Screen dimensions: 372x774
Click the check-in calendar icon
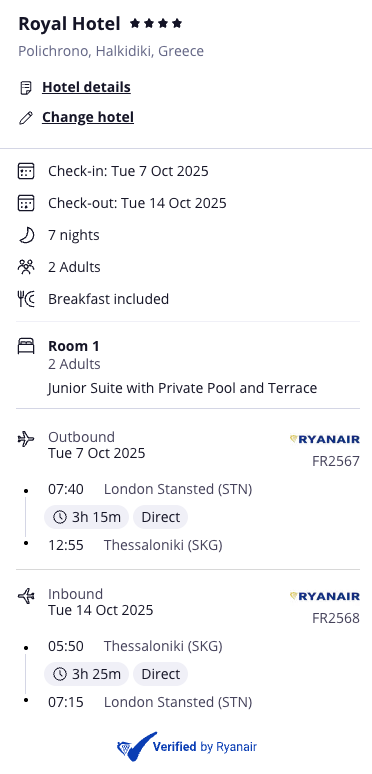point(26,171)
